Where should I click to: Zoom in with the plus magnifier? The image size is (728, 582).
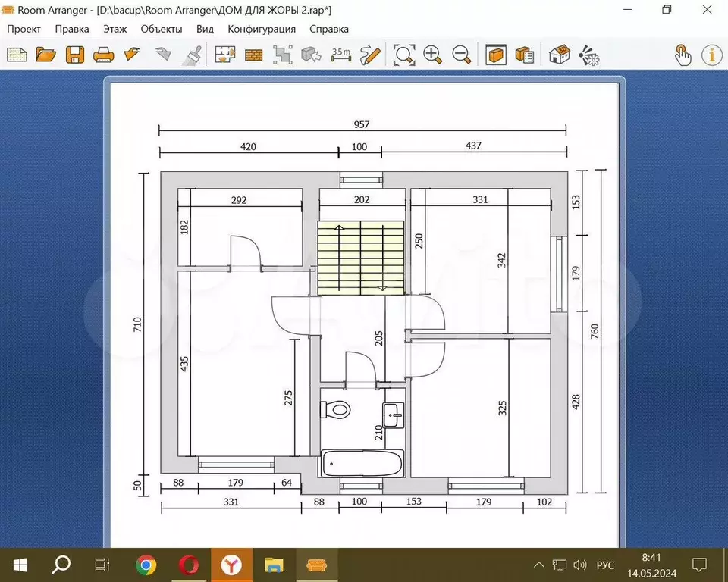coord(433,55)
